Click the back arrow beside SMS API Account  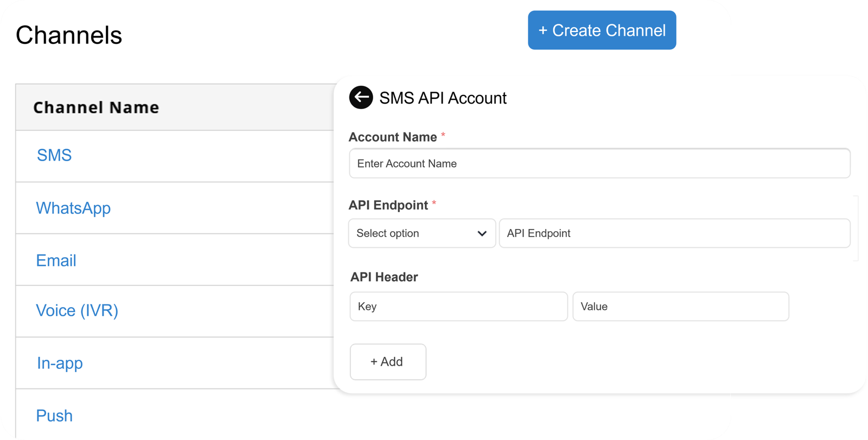click(361, 98)
